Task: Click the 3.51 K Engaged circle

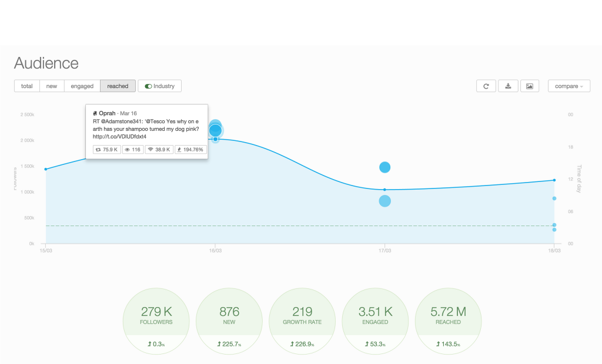Action: point(375,321)
